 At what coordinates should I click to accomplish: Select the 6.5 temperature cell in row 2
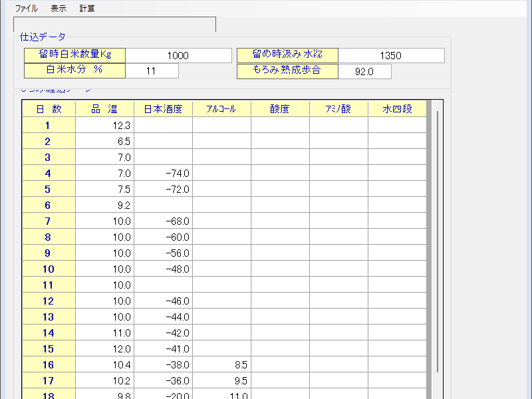[x=105, y=141]
